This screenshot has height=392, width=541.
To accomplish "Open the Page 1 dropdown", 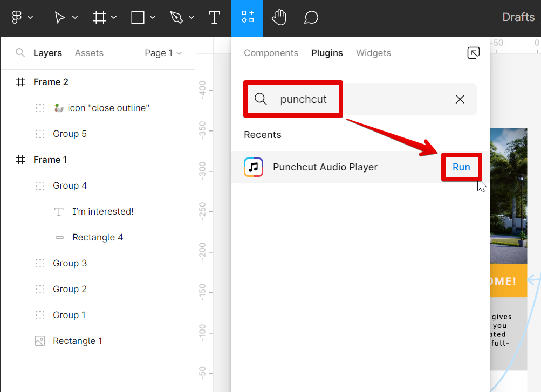I will [163, 53].
